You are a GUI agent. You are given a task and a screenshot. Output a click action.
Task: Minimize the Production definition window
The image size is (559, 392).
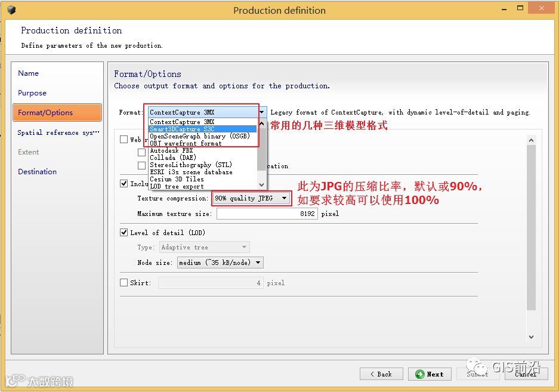[x=504, y=10]
